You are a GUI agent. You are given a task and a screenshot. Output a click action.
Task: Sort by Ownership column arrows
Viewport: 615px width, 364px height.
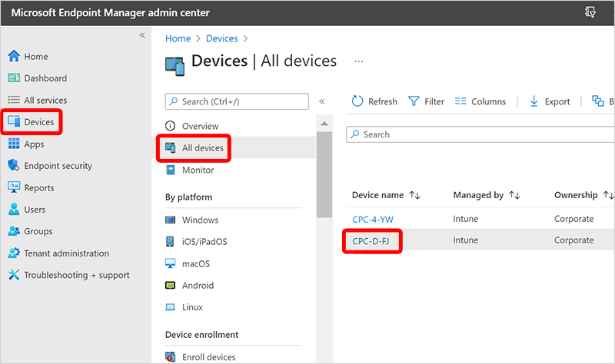pos(608,196)
